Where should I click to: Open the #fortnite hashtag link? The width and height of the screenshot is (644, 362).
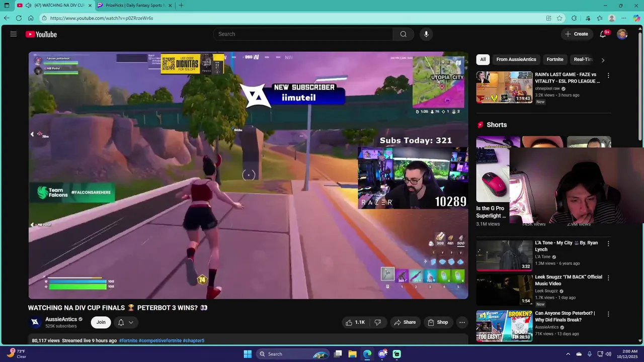[x=128, y=341]
